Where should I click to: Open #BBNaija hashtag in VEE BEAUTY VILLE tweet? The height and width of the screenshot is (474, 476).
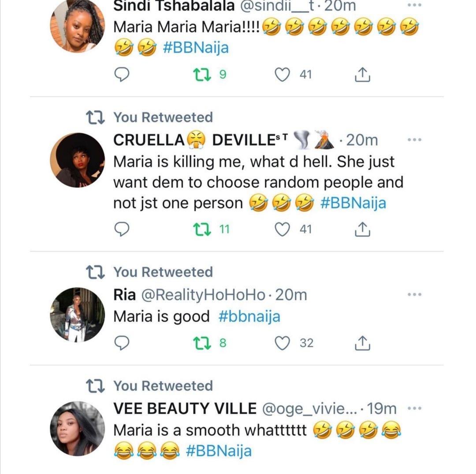tap(219, 451)
